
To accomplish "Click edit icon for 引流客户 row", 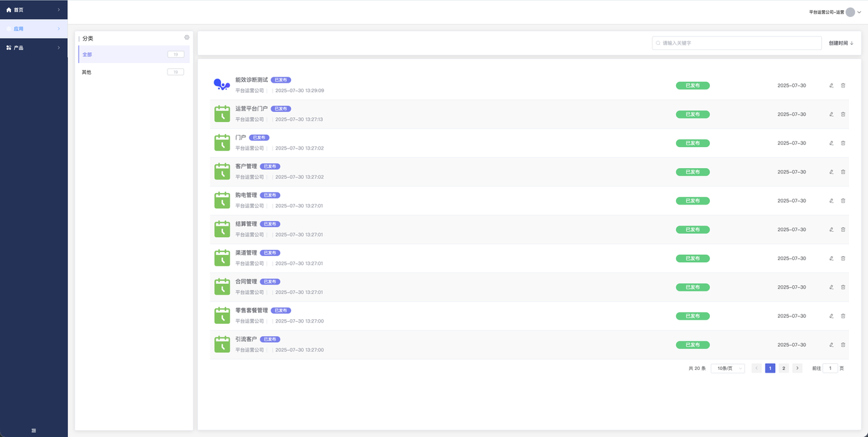I will tap(831, 345).
